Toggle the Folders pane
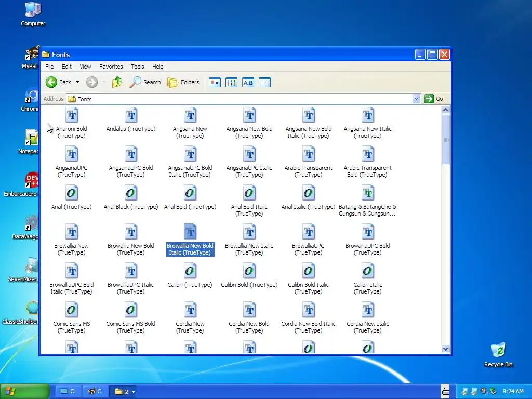Viewport: 532px width, 399px height. 183,82
